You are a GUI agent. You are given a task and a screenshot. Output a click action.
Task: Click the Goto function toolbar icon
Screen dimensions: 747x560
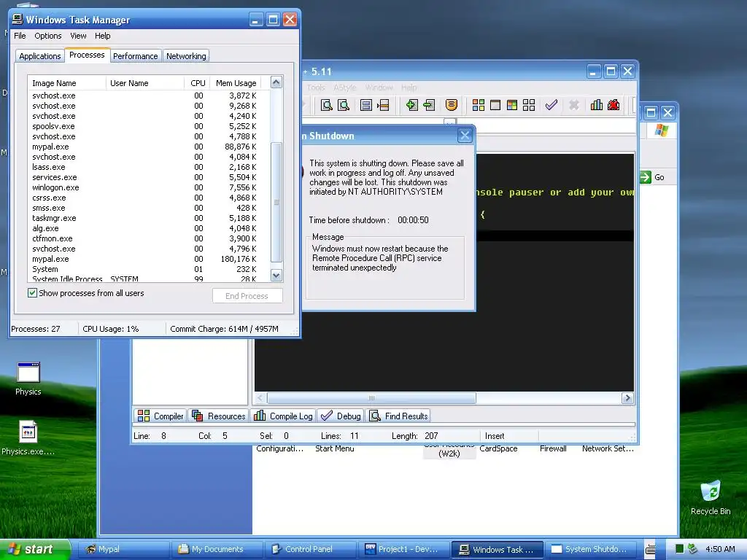[366, 105]
